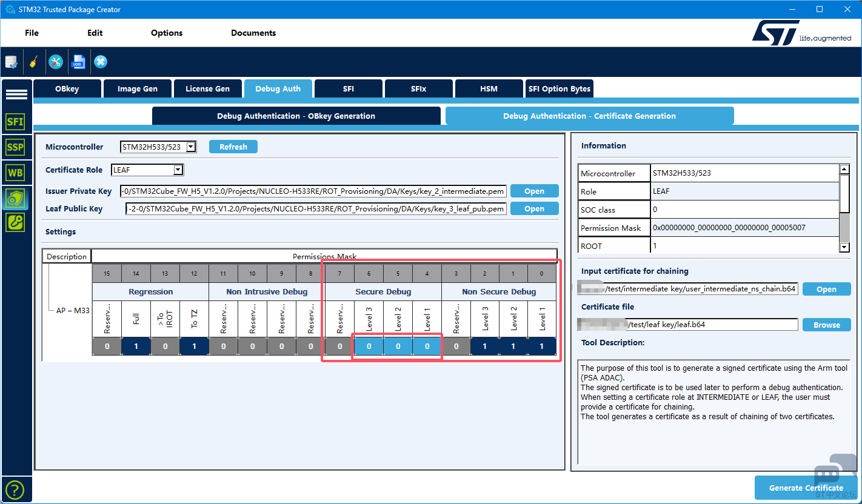Screen dimensions: 862x504
Task: Toggle Secure Debug Level 2 bit
Action: point(398,346)
